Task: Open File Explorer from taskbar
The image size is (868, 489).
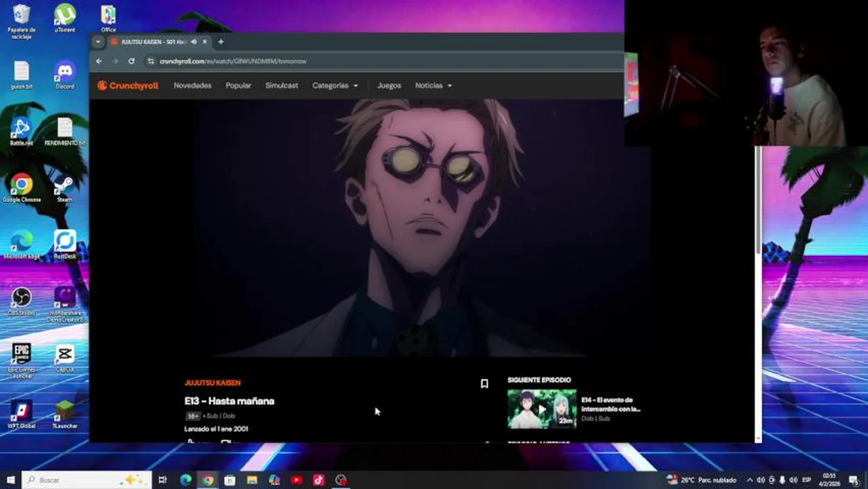Action: click(252, 480)
